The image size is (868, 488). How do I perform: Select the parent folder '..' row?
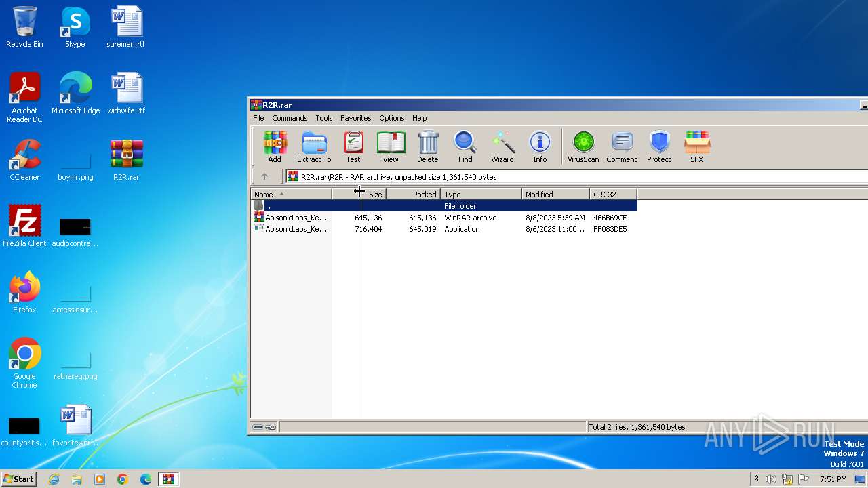pyautogui.click(x=444, y=206)
